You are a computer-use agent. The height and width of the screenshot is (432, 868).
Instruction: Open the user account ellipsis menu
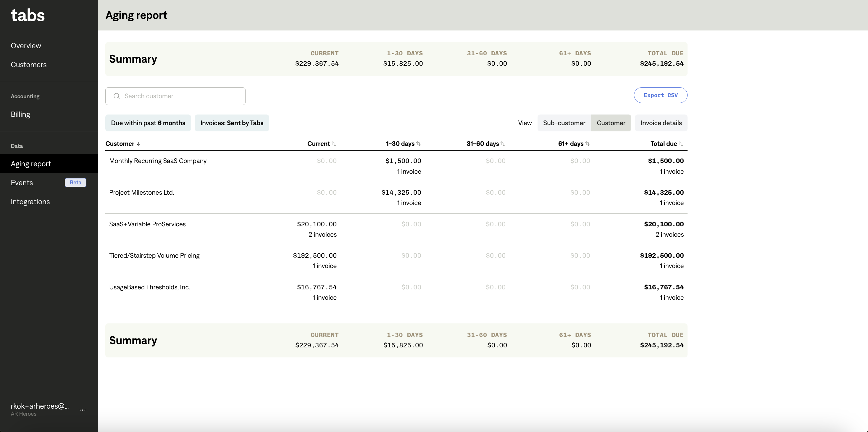[x=83, y=410]
